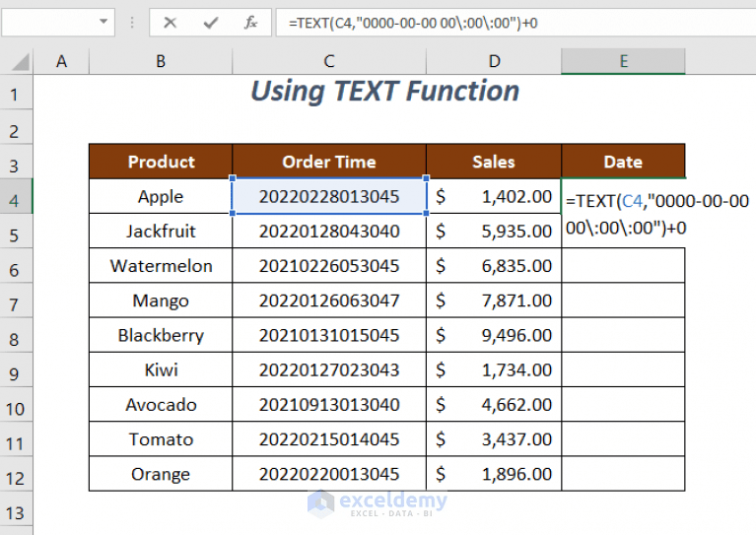Viewport: 756px width, 535px height.
Task: Click the Date header cell
Action: 623,162
